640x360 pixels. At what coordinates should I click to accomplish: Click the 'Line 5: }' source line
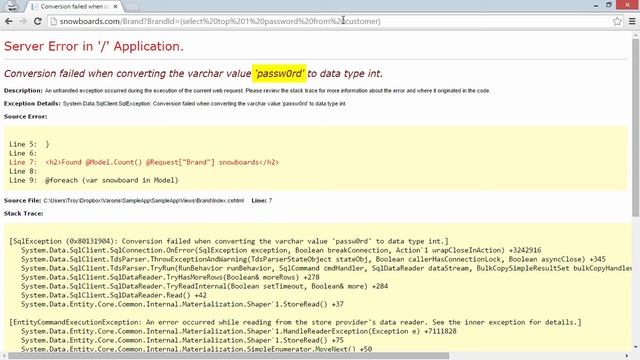coord(29,144)
